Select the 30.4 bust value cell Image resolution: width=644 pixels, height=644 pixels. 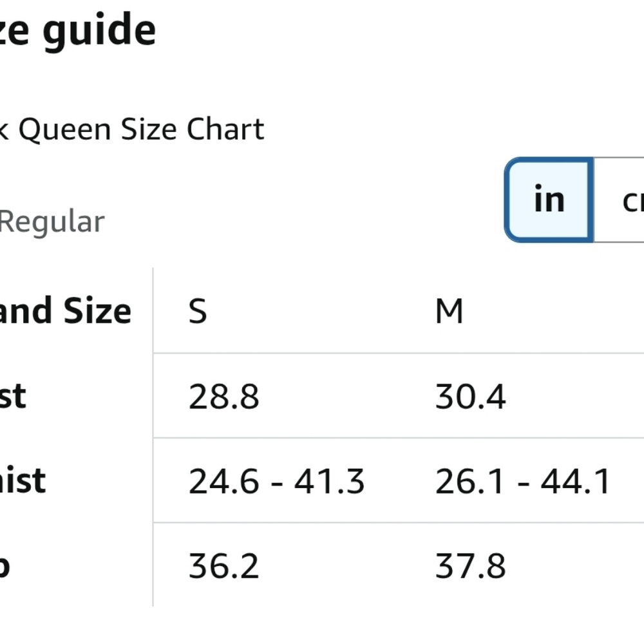coord(470,396)
